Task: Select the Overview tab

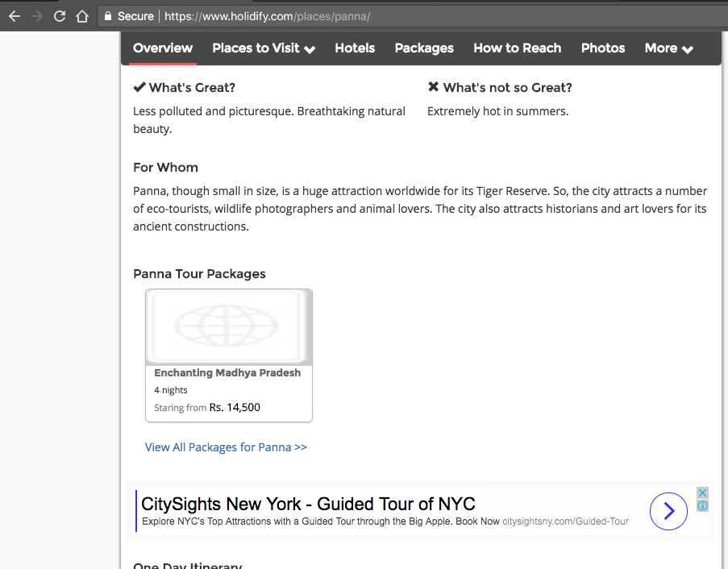Action: click(x=163, y=48)
